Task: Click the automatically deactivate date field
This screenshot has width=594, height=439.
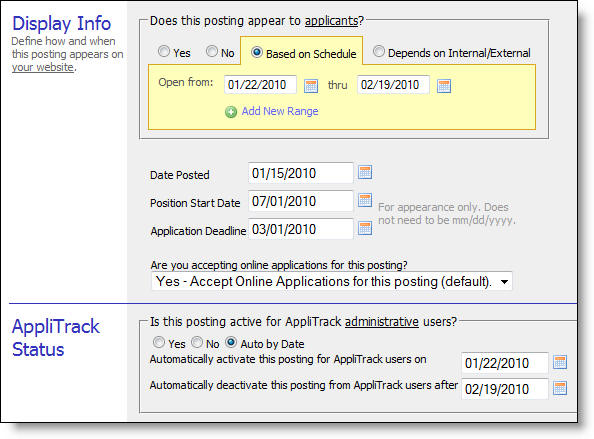Action: click(x=505, y=389)
